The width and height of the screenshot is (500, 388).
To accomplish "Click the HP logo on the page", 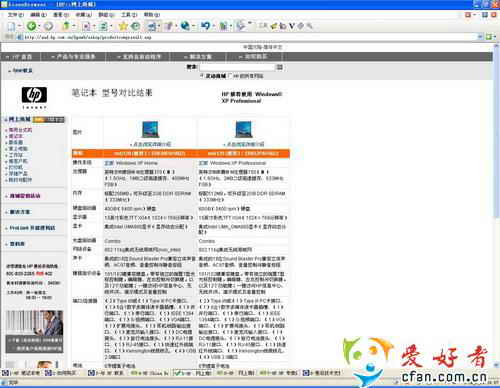I will coord(34,95).
